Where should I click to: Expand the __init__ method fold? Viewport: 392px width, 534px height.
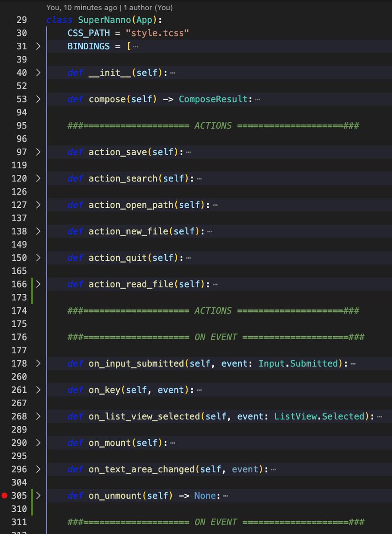coord(38,73)
